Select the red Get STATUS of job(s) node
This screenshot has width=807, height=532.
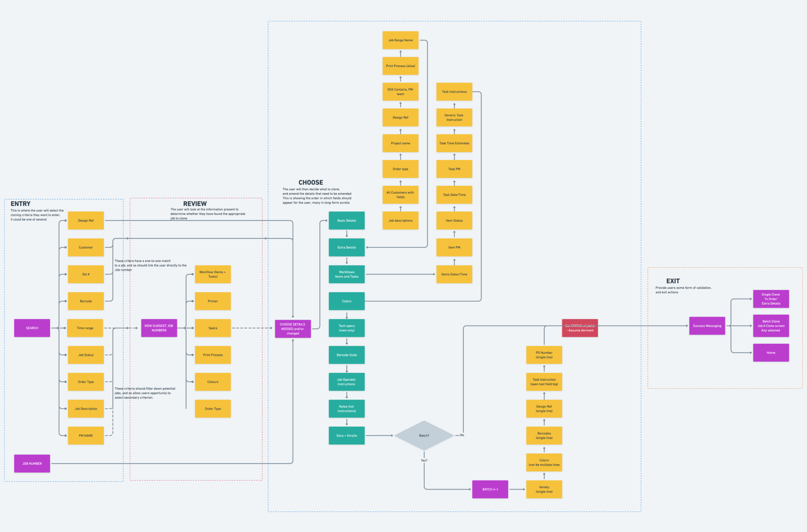580,328
